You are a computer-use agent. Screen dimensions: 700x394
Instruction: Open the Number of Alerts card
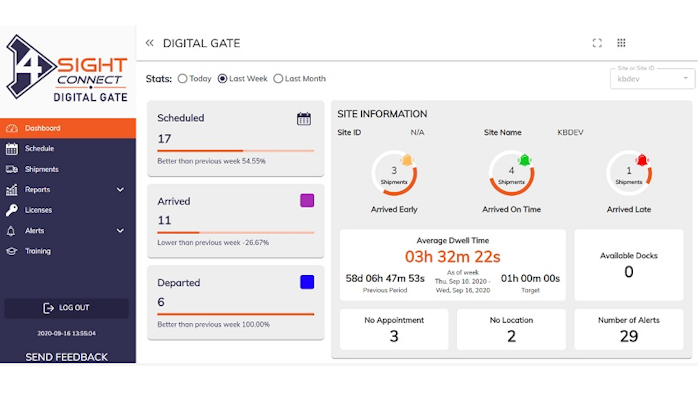(629, 329)
